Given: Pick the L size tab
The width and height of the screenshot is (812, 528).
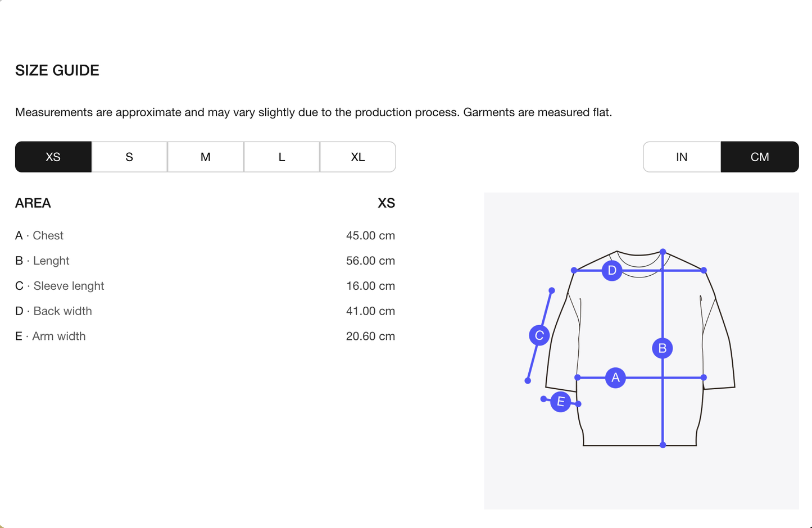Looking at the screenshot, I should tap(282, 157).
